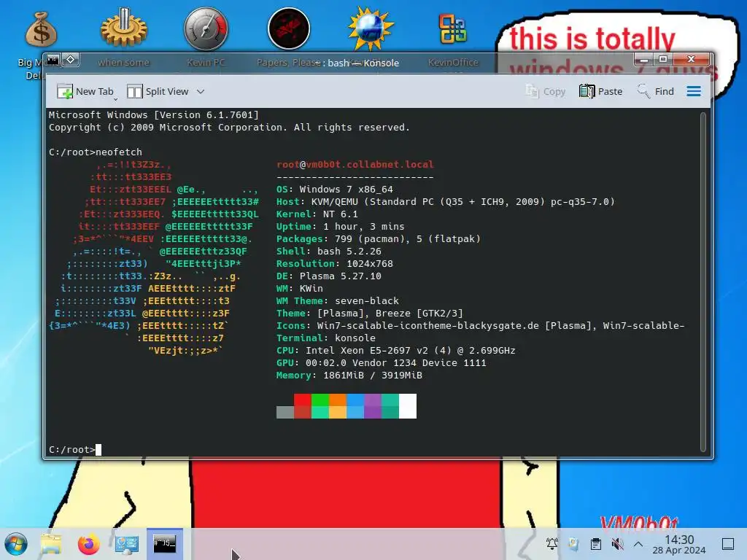Click the 'OS: Windows 7 x86_64' line
The height and width of the screenshot is (560, 747).
pyautogui.click(x=334, y=189)
